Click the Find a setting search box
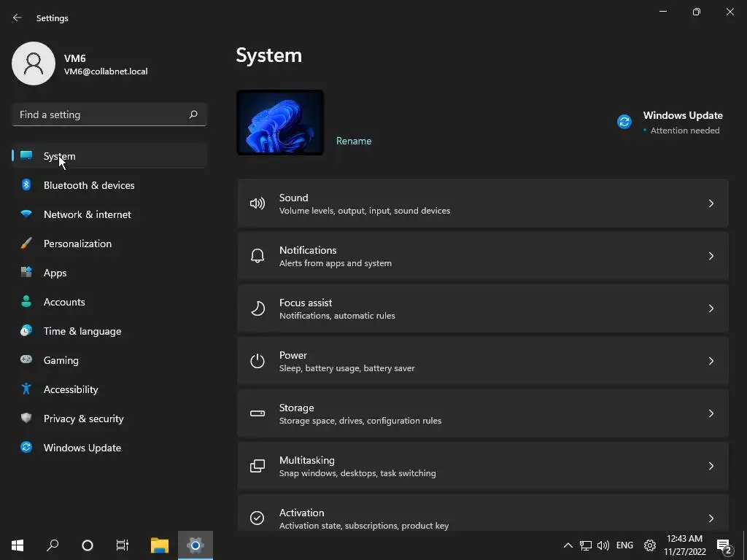Screen dimensions: 747x560 102,114
